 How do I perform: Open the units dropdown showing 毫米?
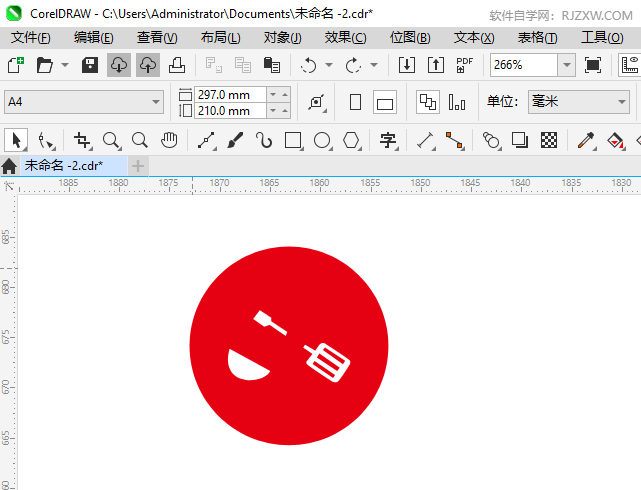coord(579,102)
